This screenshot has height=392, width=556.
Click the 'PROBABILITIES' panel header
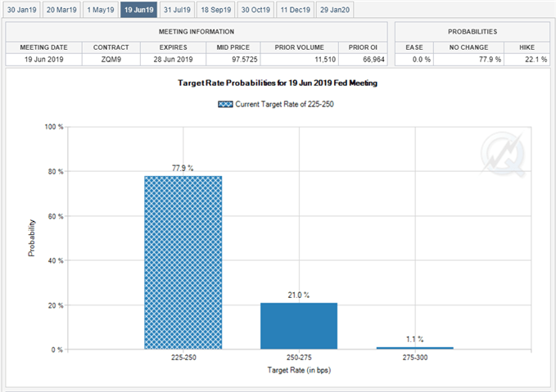[x=472, y=32]
